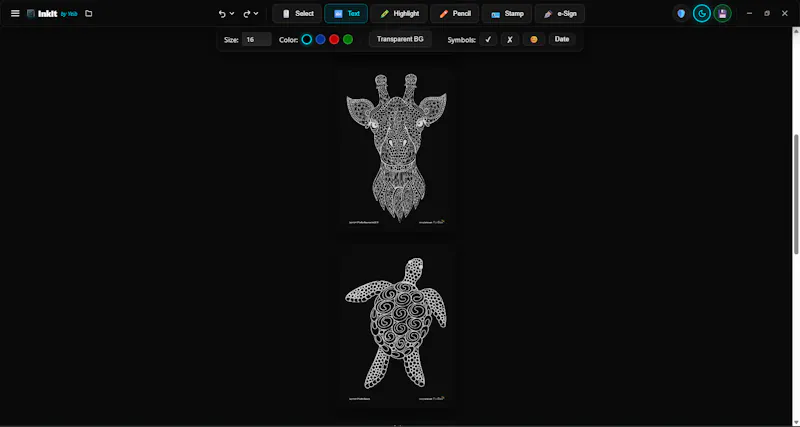Close the InkIt window

[785, 13]
